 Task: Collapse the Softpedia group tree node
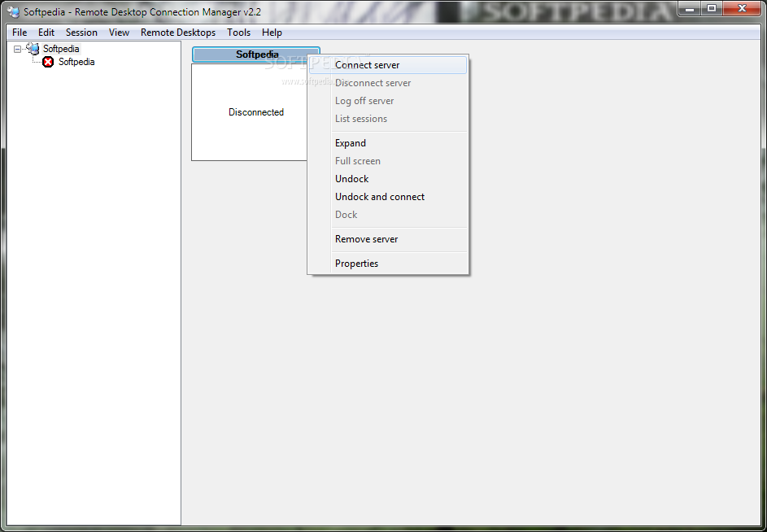coord(18,49)
